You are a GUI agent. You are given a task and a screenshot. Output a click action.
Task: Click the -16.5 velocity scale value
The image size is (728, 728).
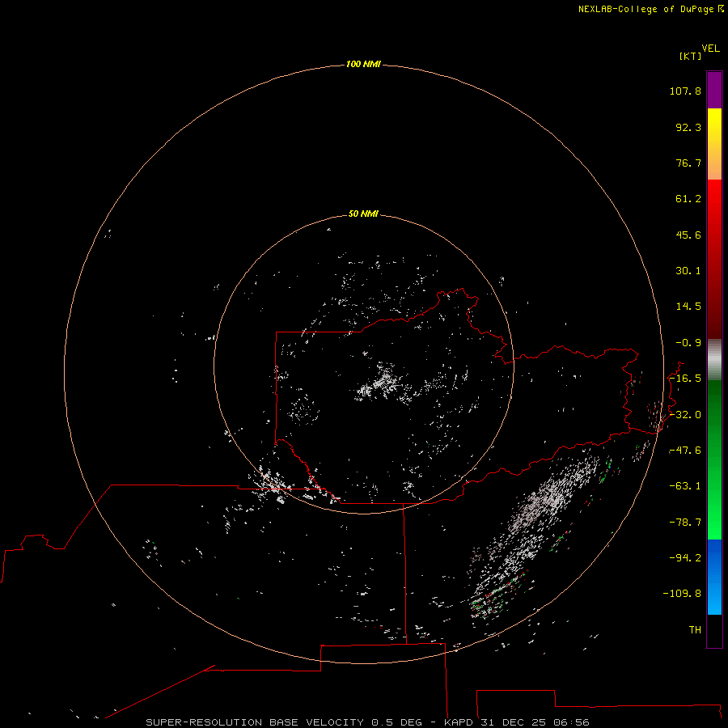pyautogui.click(x=685, y=379)
